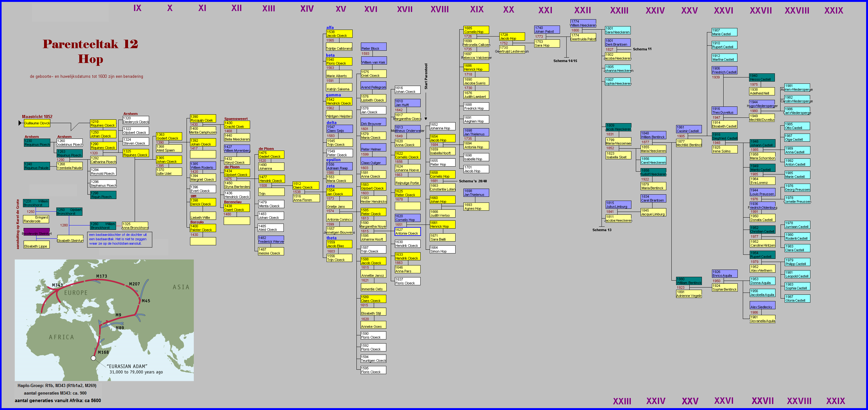Select the Guillaume Clovck box
Screen dimensions: 868x410
[37, 123]
